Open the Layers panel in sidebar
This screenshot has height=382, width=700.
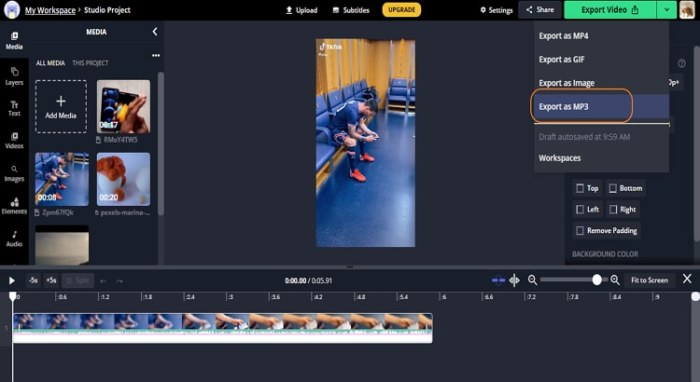click(x=14, y=76)
